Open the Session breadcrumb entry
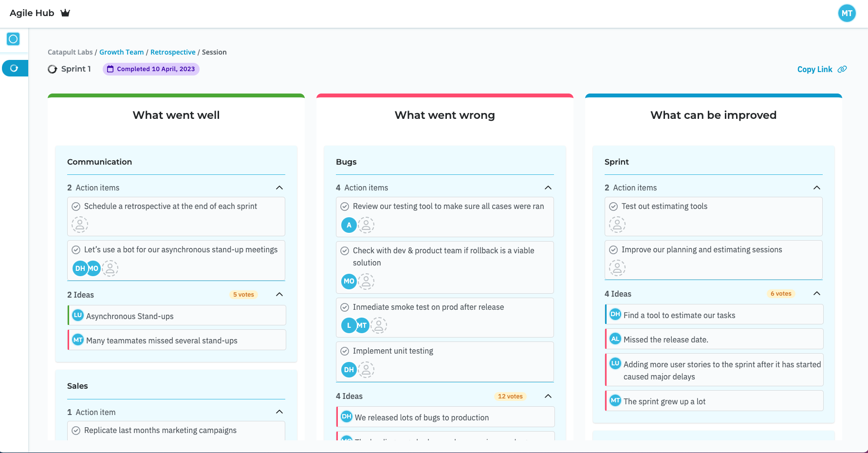Screen dimensions: 868x453 point(214,52)
